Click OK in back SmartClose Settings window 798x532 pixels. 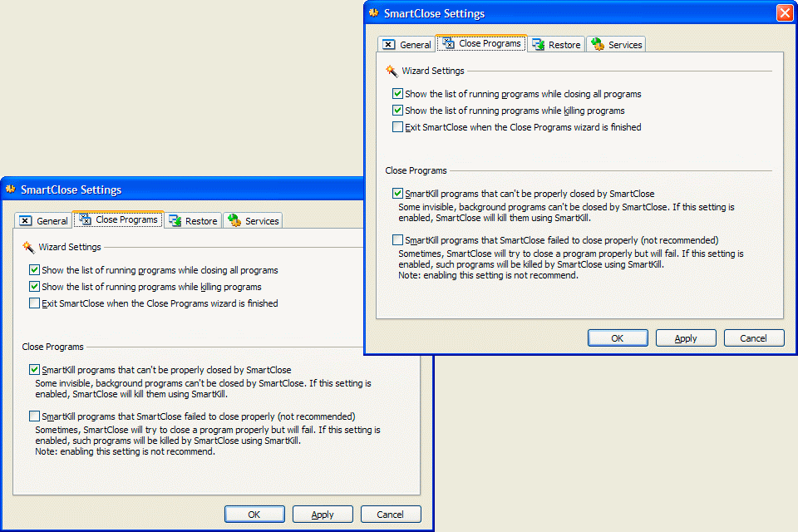click(254, 515)
